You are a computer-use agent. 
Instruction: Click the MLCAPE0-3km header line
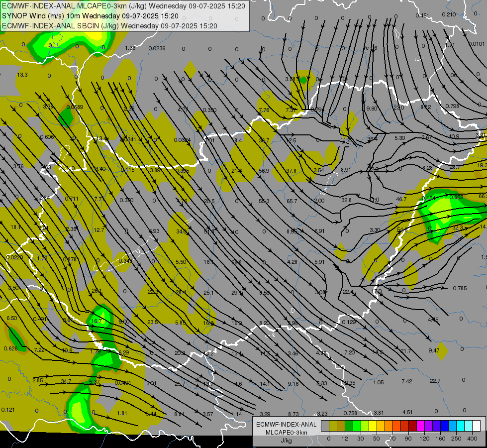(x=123, y=6)
